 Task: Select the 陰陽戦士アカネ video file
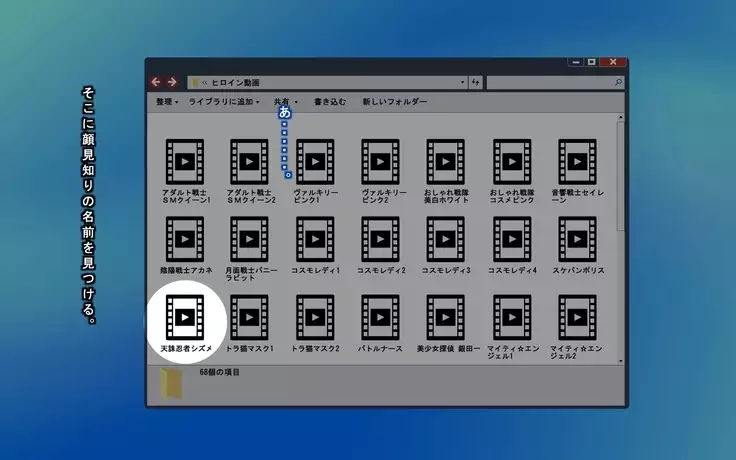pos(185,238)
